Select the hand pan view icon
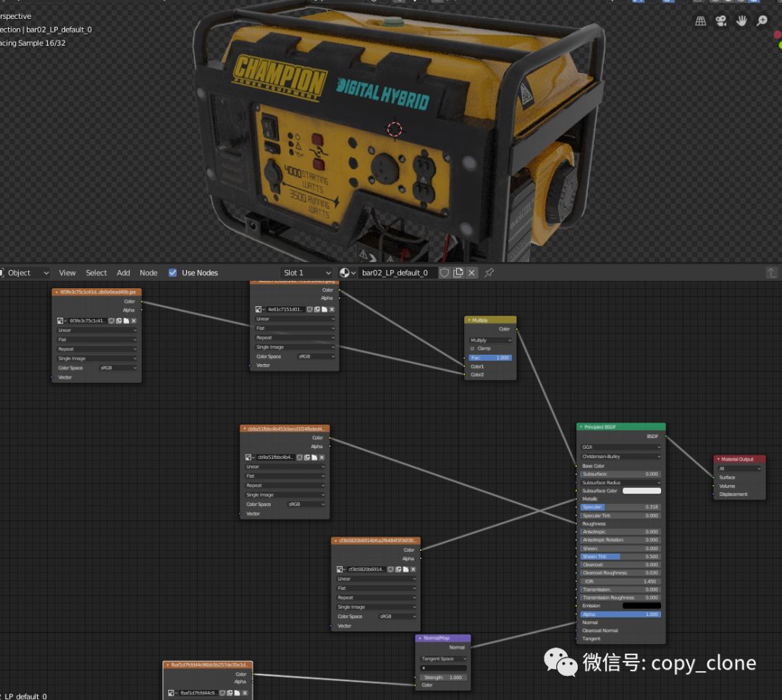Image resolution: width=782 pixels, height=700 pixels. point(741,21)
